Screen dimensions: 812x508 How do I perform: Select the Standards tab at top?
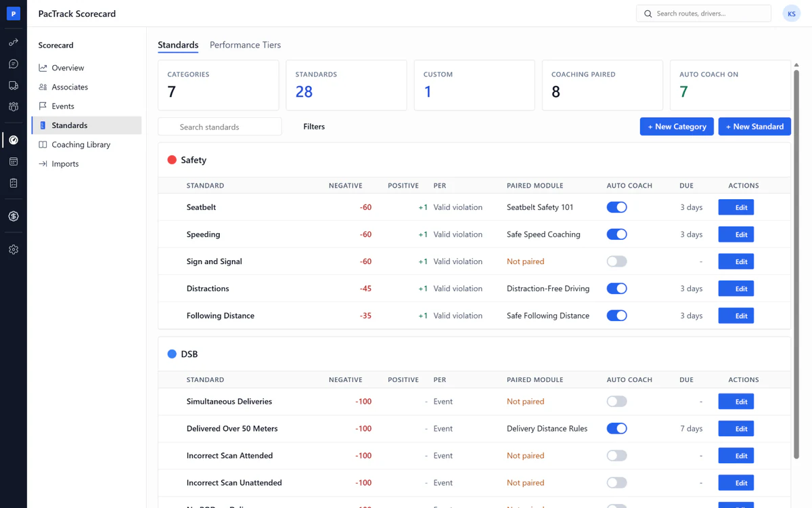[178, 45]
